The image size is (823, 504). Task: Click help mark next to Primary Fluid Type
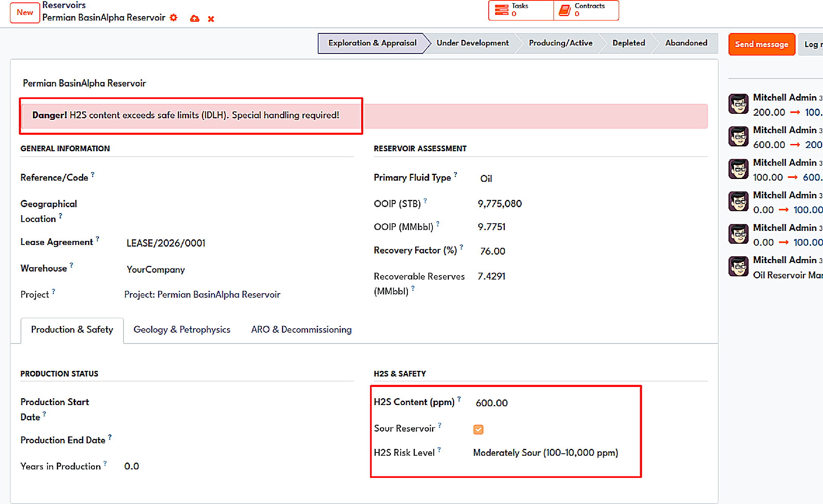click(x=455, y=175)
